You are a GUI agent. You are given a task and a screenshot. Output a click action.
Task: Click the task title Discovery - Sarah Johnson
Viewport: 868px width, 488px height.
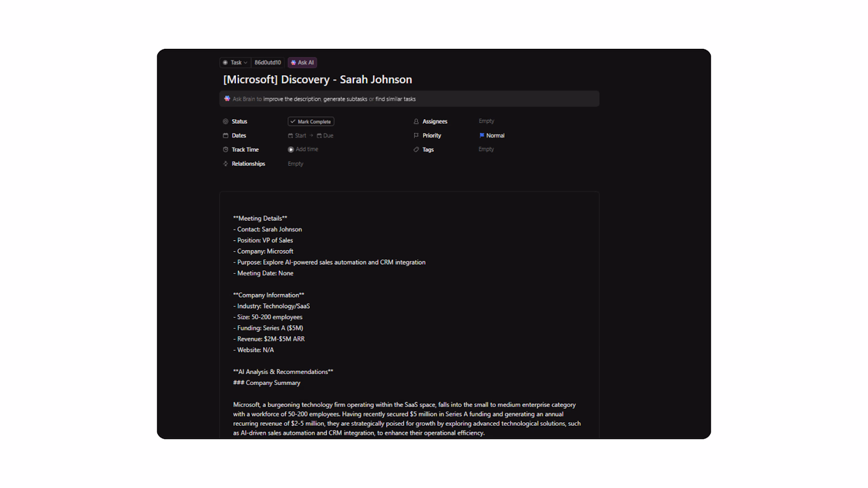(317, 80)
